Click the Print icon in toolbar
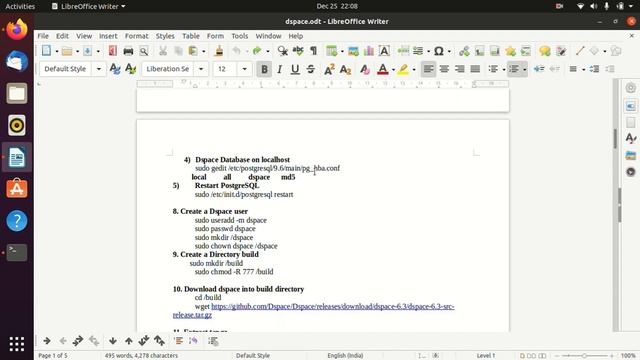This screenshot has height=360, width=640. coord(128,51)
